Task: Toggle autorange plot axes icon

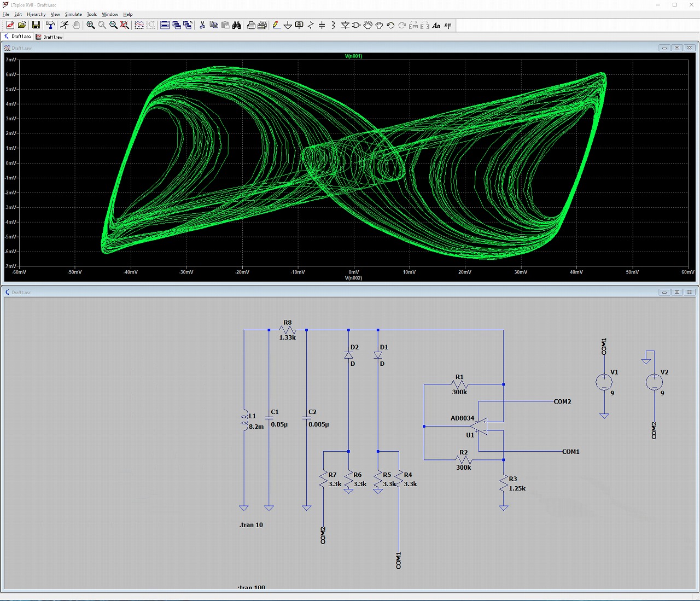Action: pyautogui.click(x=139, y=25)
